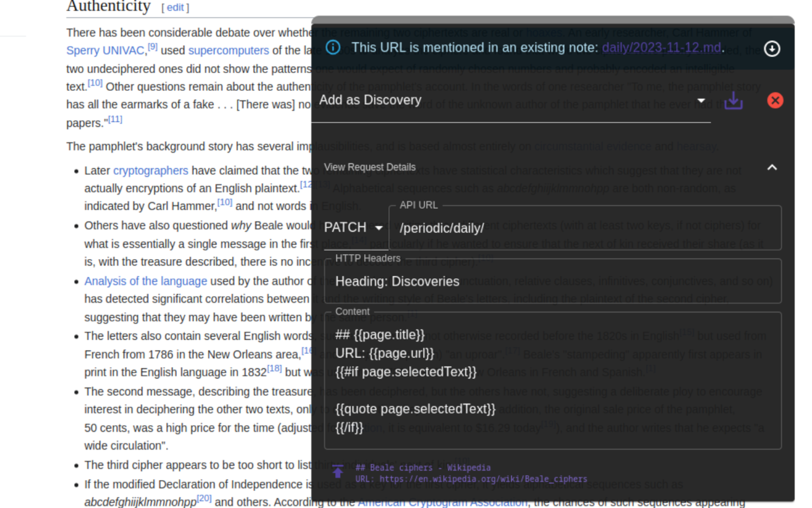Click the Beale ciphers URL preview text

[x=471, y=479]
